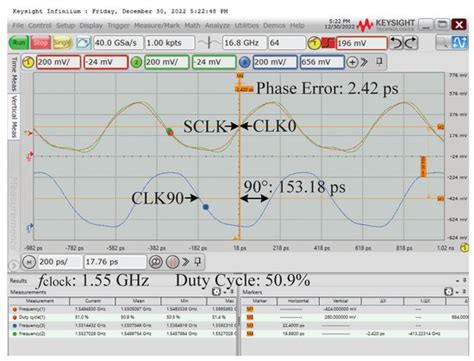
Task: Click the magnifier zoom icon in toolbar
Action: pyautogui.click(x=443, y=43)
